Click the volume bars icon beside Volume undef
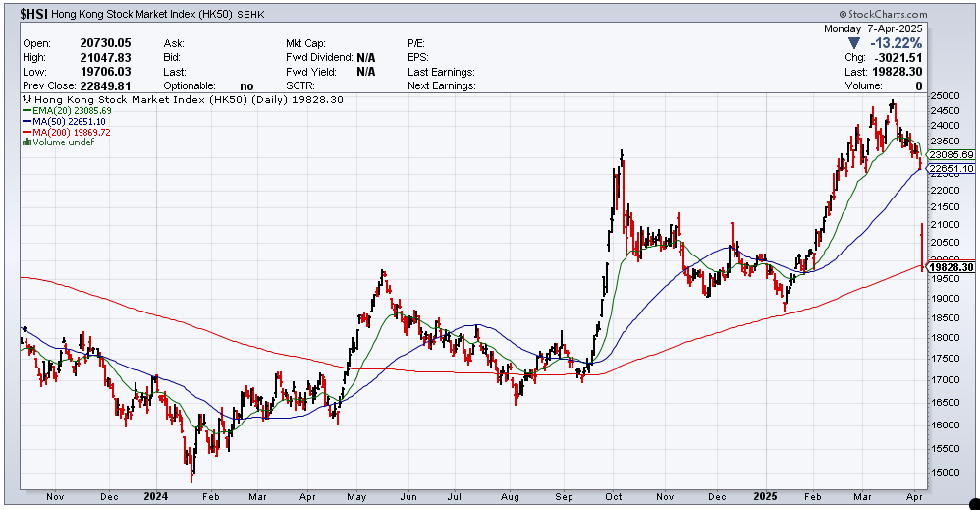Image resolution: width=980 pixels, height=510 pixels. click(26, 142)
